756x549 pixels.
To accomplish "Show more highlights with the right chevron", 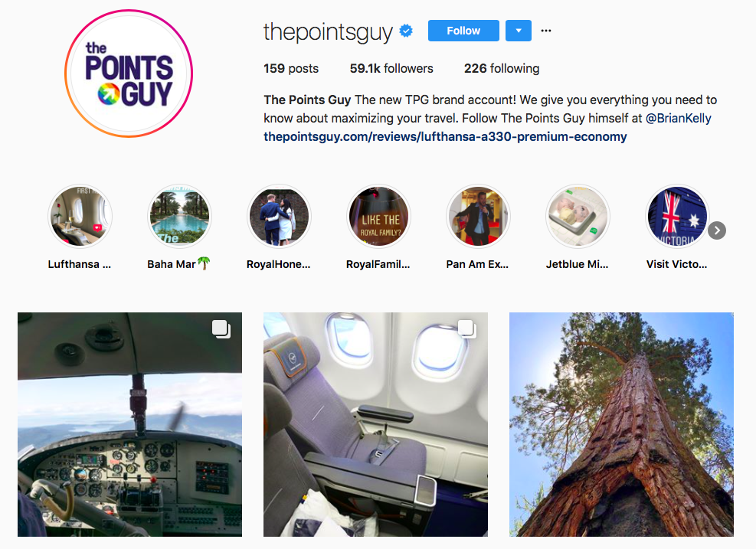I will point(717,230).
